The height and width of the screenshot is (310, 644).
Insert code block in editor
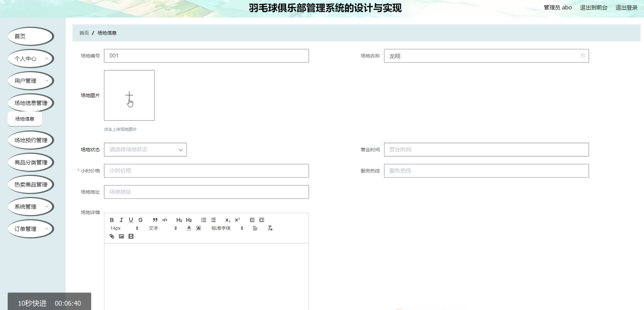(165, 220)
